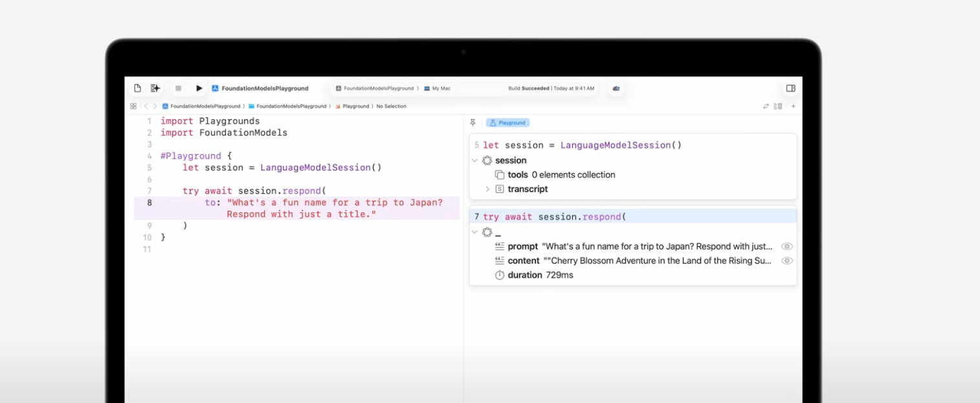Click the Build Succeeded status

pos(551,88)
